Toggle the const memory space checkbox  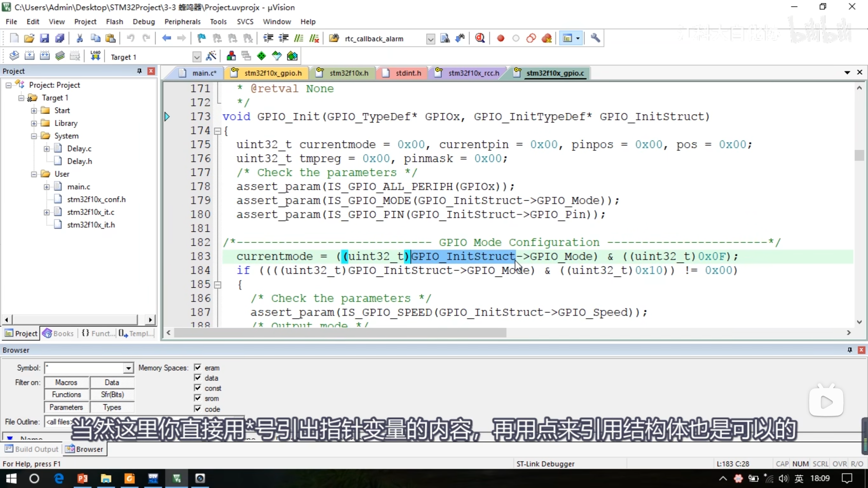(x=198, y=388)
